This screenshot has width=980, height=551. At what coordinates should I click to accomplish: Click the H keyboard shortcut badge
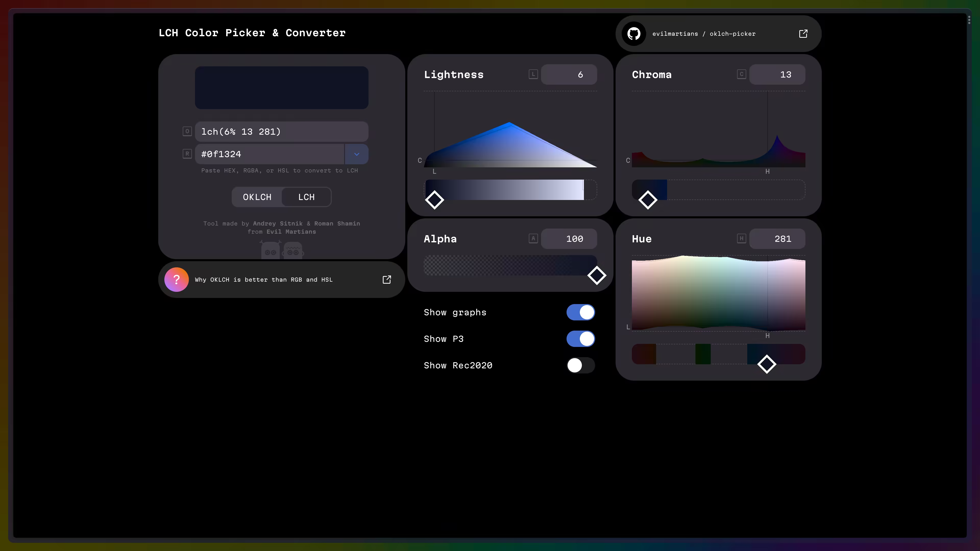(x=741, y=239)
